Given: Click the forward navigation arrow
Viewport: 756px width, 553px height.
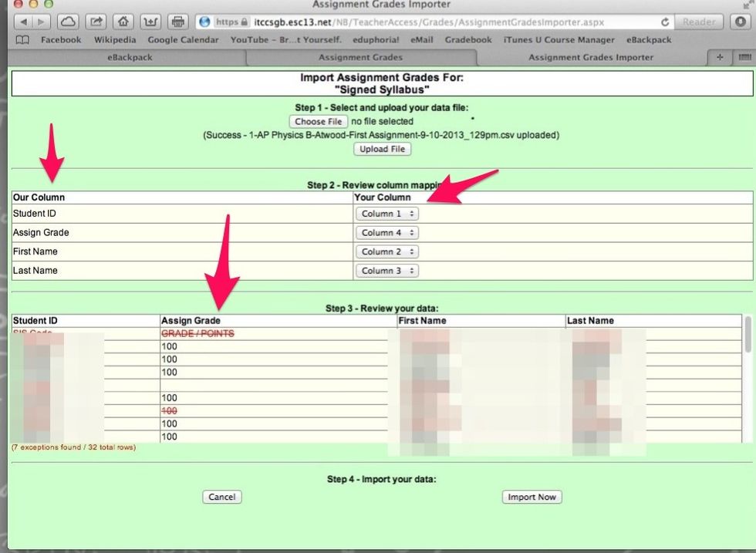Looking at the screenshot, I should coord(39,22).
